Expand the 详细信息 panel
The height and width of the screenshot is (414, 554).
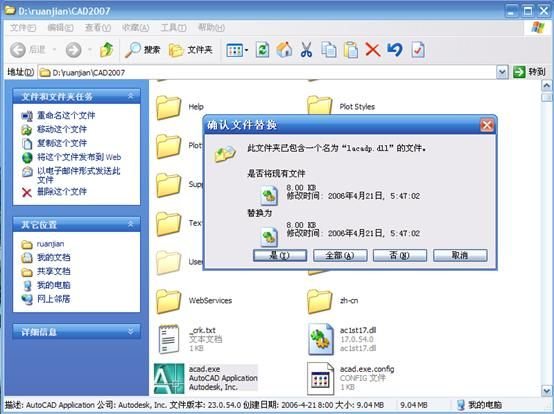pyautogui.click(x=130, y=331)
